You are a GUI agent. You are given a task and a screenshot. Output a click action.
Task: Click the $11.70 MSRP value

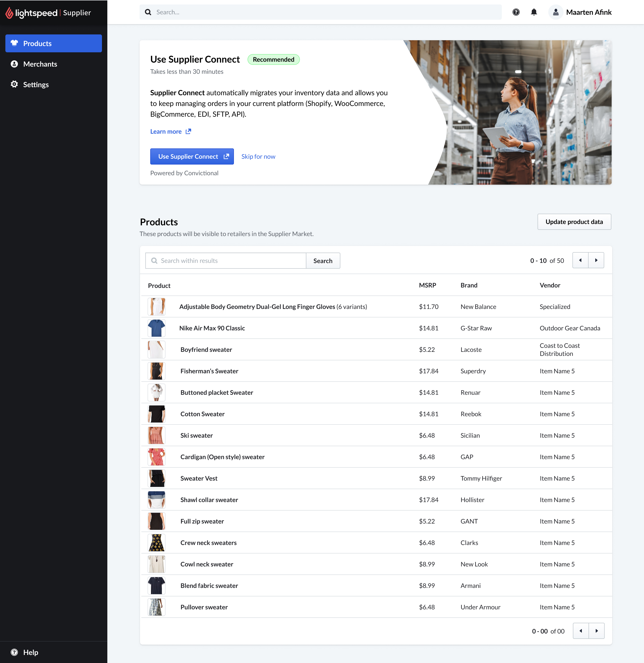pyautogui.click(x=428, y=307)
